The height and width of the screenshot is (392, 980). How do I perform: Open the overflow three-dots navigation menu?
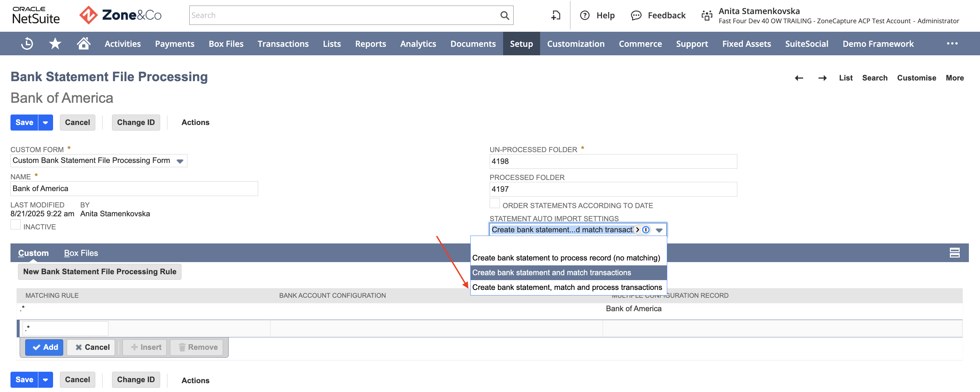coord(952,44)
